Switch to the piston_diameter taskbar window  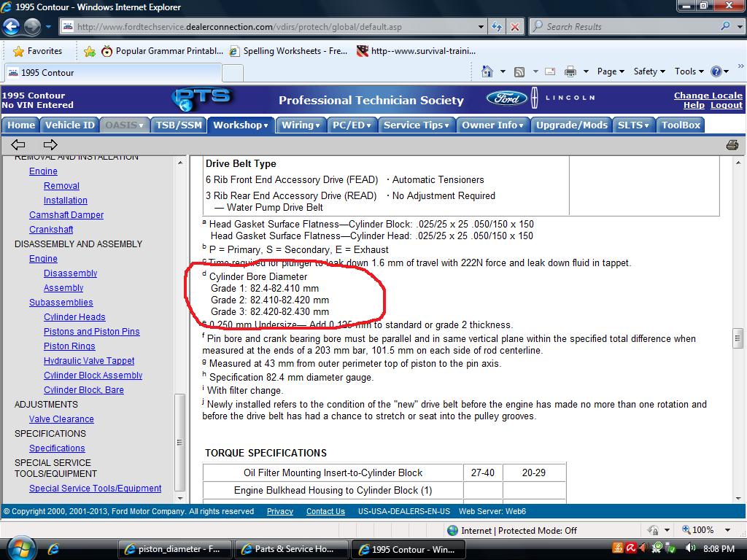(x=174, y=549)
